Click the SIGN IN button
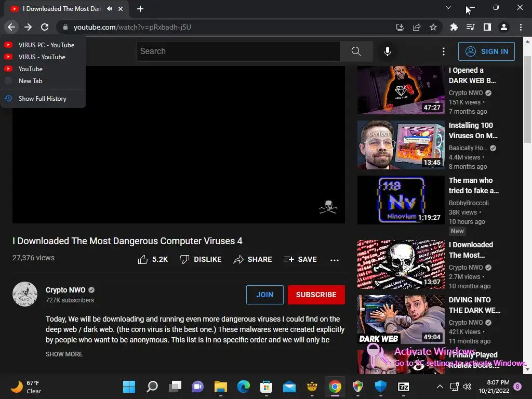The width and height of the screenshot is (532, 399). pos(486,51)
